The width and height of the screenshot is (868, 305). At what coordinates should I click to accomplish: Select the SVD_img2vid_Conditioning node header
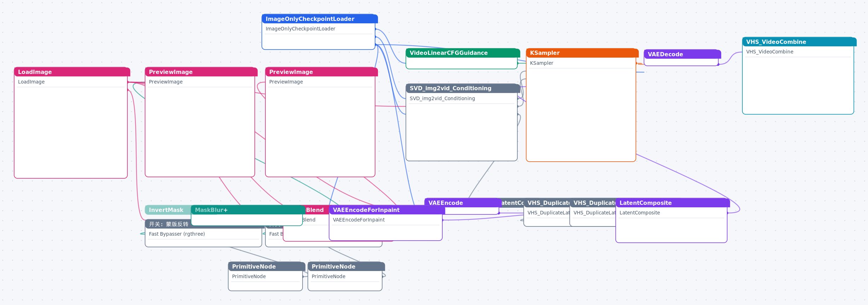pos(462,88)
